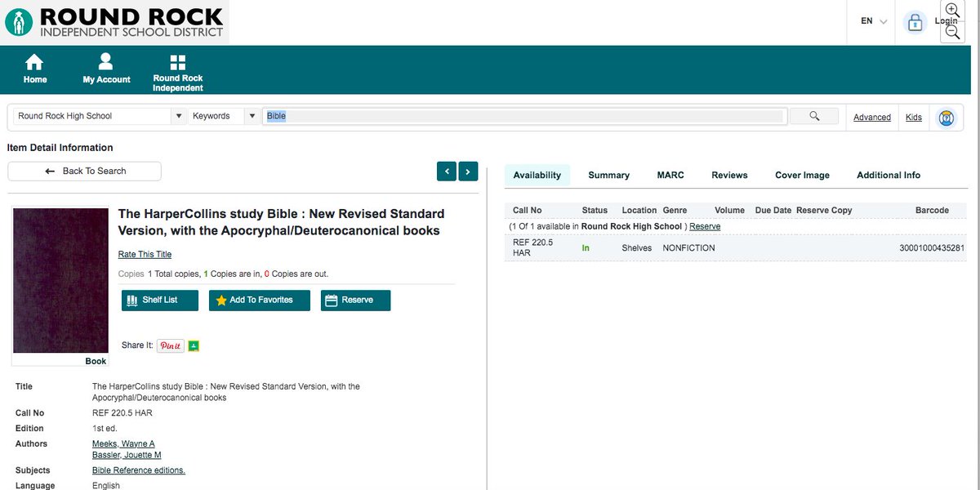The width and height of the screenshot is (980, 490).
Task: View the Reviews tab
Action: point(729,175)
